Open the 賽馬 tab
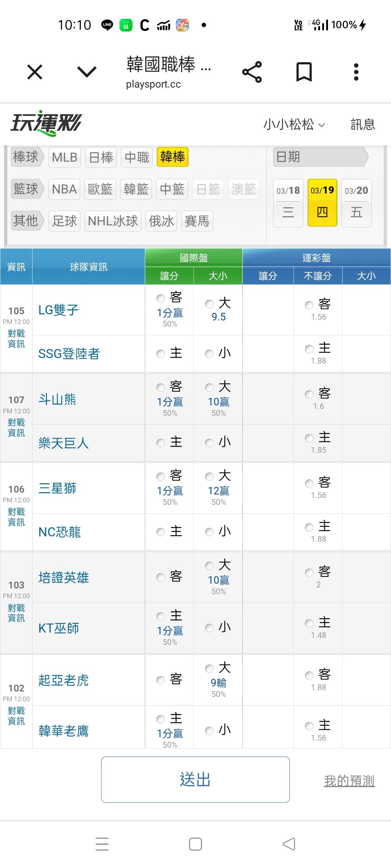391x868 pixels. (x=197, y=221)
